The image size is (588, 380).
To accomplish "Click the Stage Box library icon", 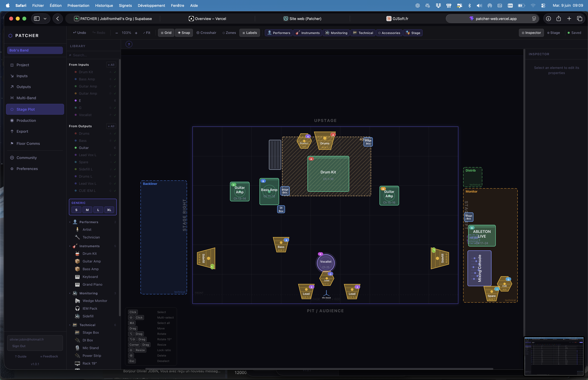I will tap(78, 333).
